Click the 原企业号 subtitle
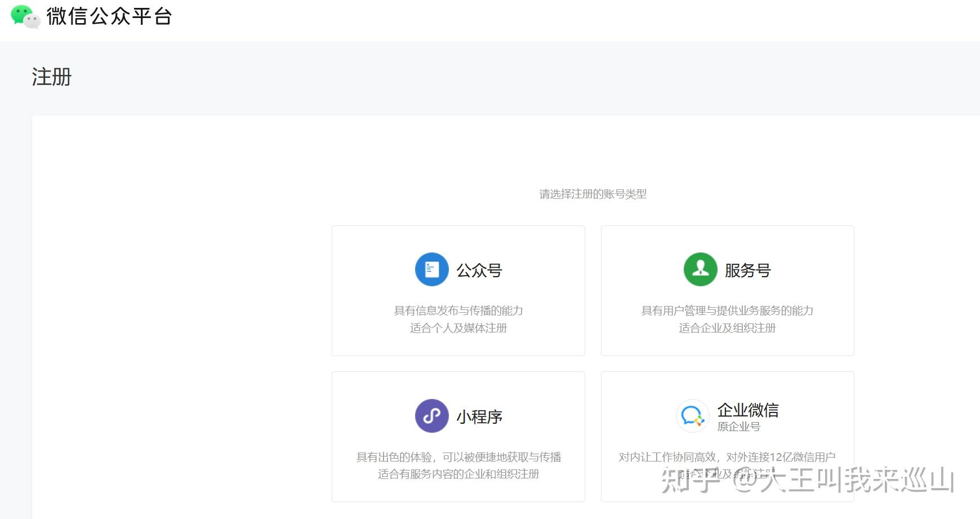Viewport: 980px width, 519px height. click(738, 427)
